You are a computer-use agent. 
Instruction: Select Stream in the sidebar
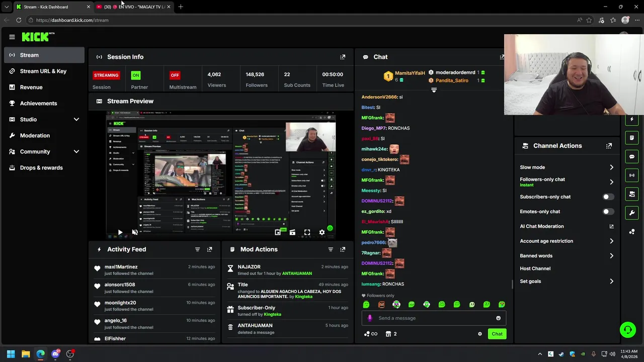[x=44, y=55]
